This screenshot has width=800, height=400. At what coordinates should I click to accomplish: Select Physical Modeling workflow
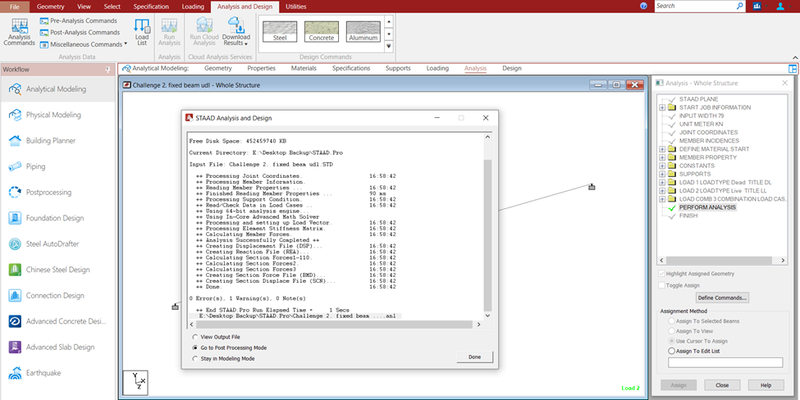click(58, 115)
